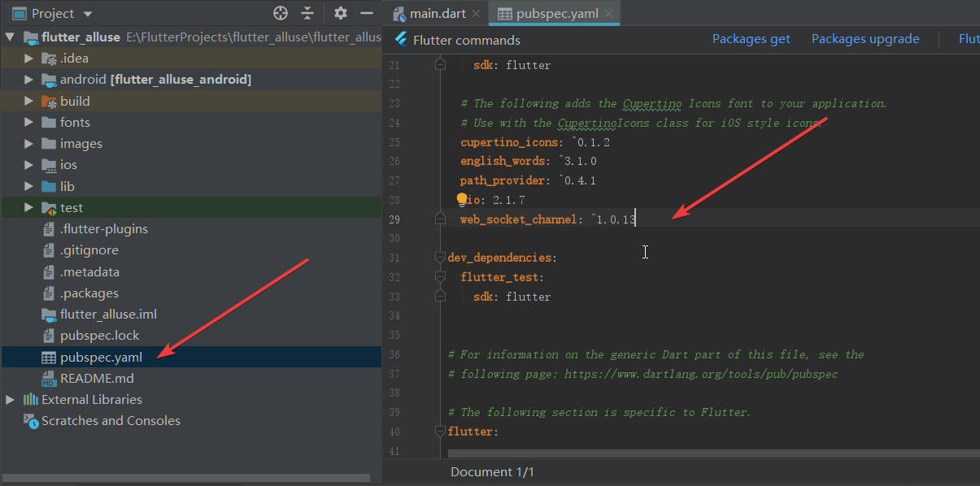Click the path_provider dependency line
The height and width of the screenshot is (486, 980).
[x=528, y=180]
